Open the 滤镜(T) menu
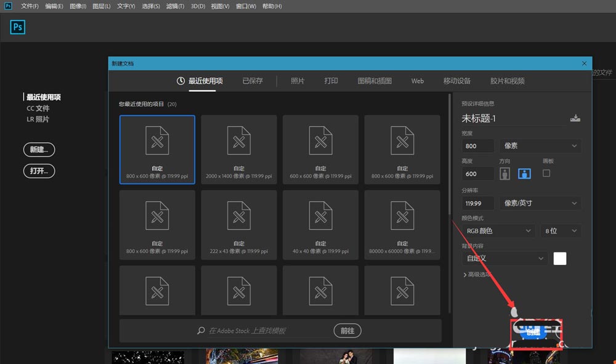Screen dimensions: 616x364 [175, 6]
